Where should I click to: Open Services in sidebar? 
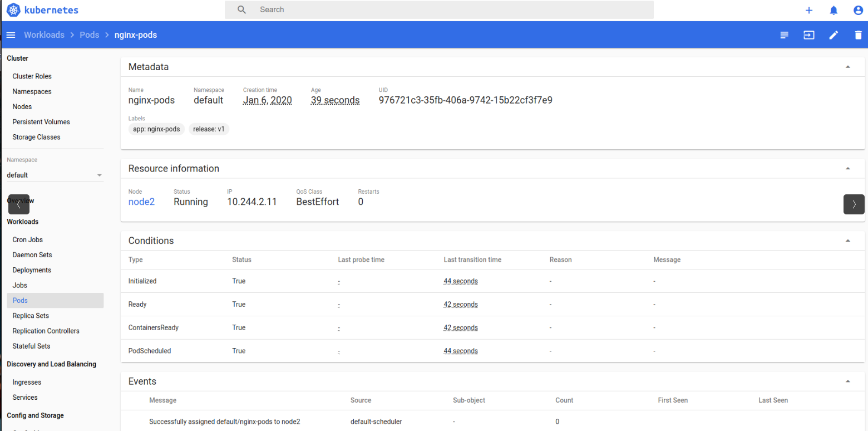25,397
